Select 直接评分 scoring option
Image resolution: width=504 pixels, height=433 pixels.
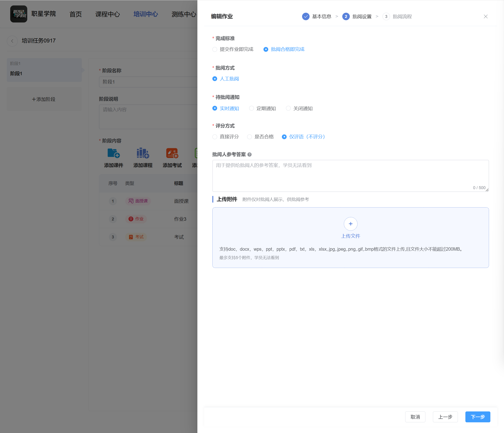tap(226, 137)
